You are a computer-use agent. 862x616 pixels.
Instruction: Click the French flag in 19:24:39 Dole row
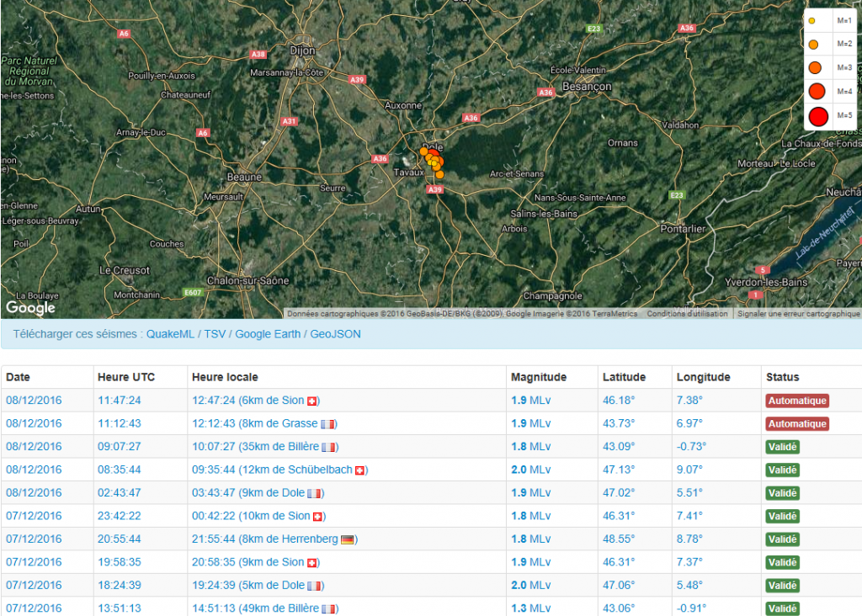point(315,586)
